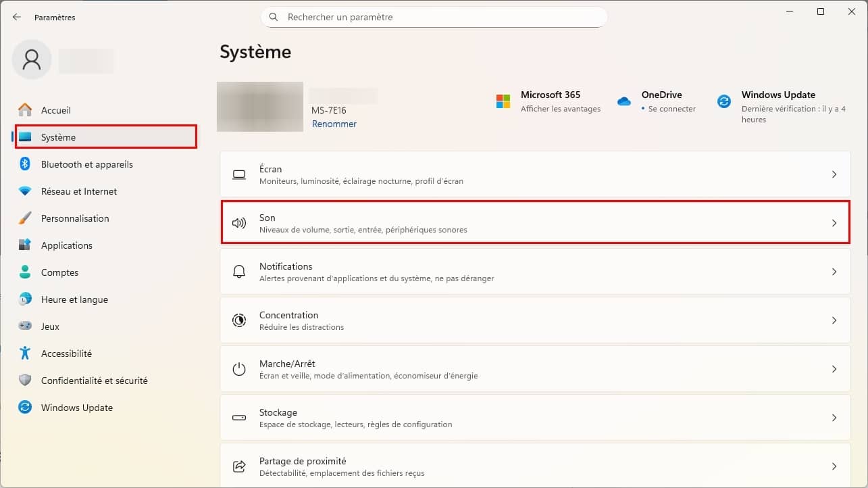
Task: Click the Renommer link
Action: point(334,124)
